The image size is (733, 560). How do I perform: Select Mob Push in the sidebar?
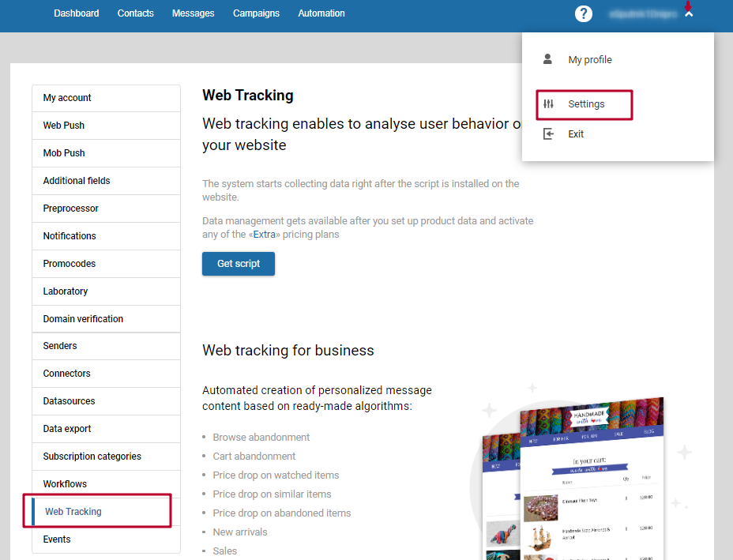click(x=106, y=153)
